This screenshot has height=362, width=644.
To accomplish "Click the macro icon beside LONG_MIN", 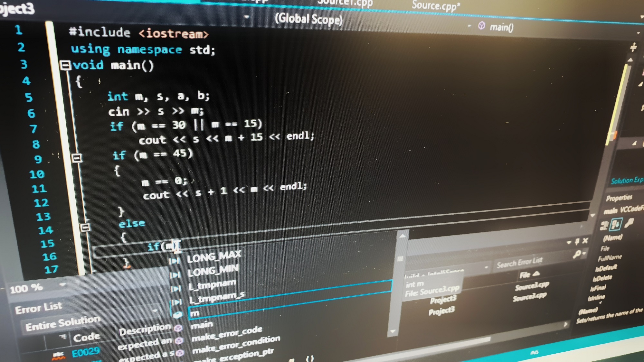I will coord(175,275).
